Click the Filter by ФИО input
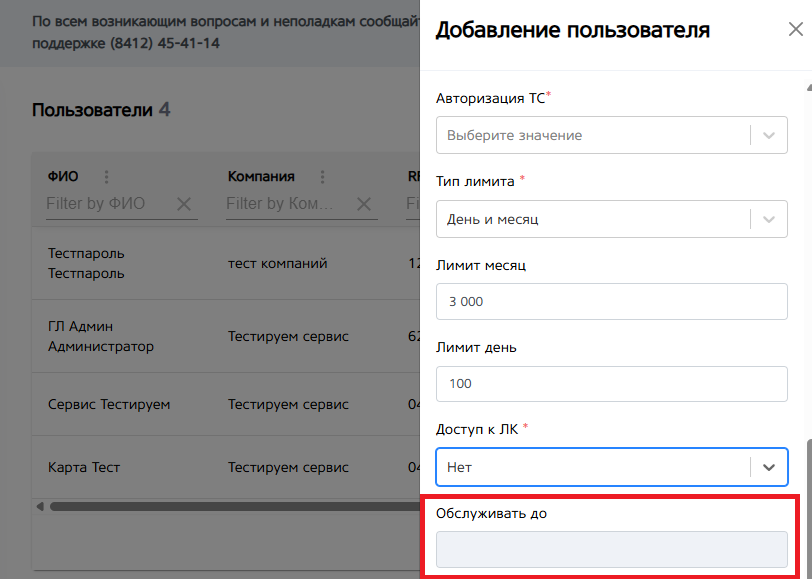Screen dimensions: 812x579 pyautogui.click(x=109, y=204)
